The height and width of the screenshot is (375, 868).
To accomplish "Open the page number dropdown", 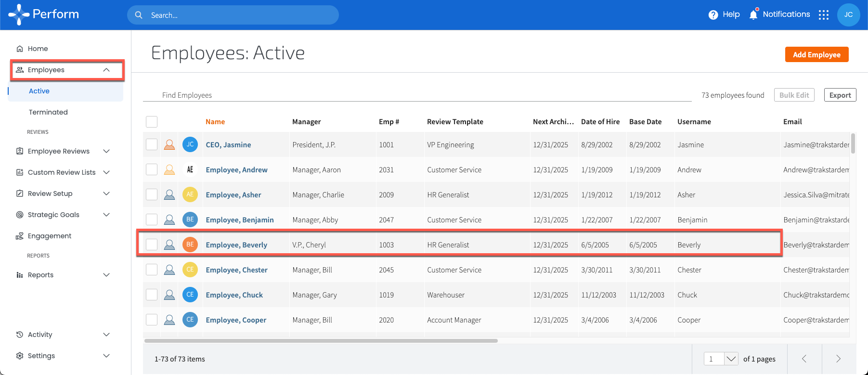I will (731, 359).
